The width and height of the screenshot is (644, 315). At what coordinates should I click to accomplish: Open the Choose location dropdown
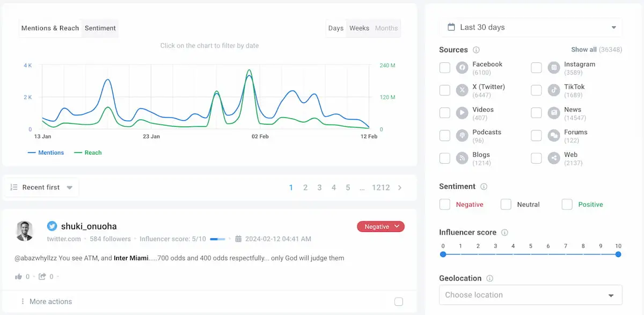pos(530,295)
